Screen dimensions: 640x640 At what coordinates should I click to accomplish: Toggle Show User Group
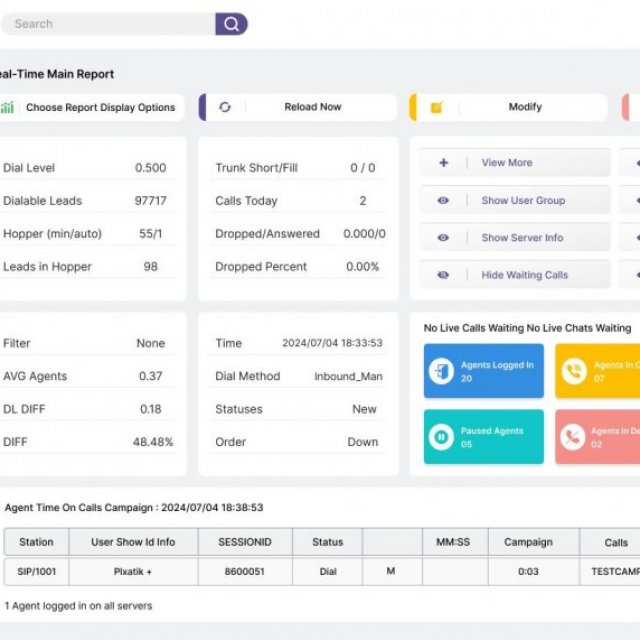tap(515, 200)
